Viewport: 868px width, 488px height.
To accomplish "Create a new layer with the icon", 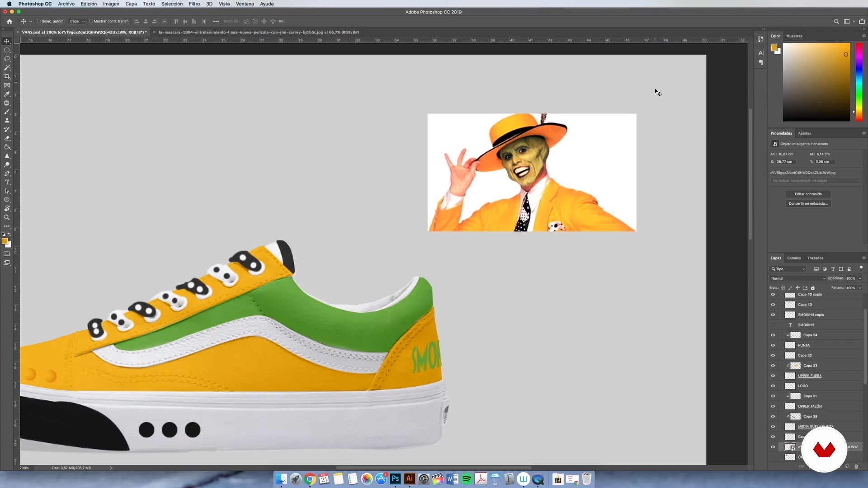I will point(847,466).
